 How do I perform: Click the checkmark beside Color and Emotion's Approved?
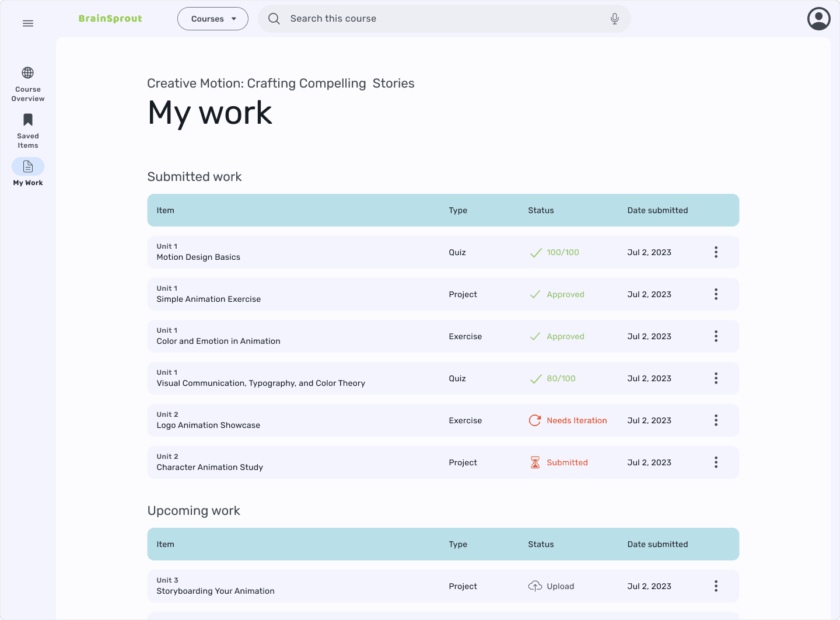[x=535, y=336]
